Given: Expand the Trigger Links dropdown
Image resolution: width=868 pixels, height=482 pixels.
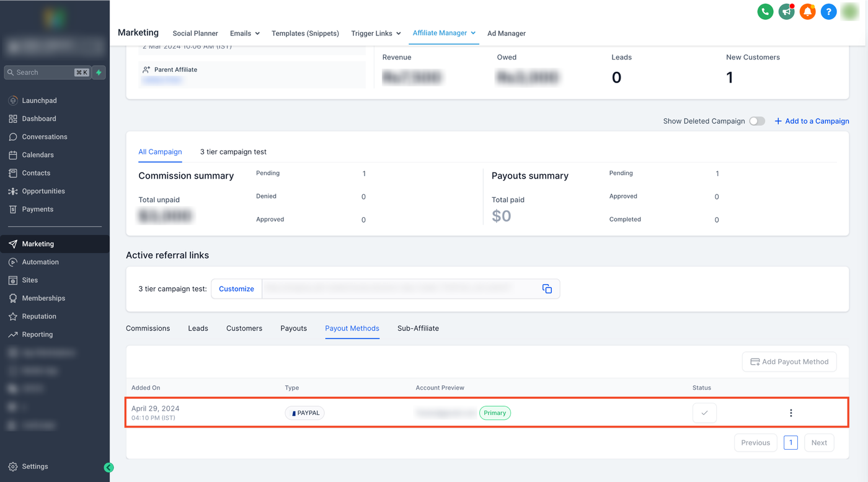Looking at the screenshot, I should click(376, 33).
